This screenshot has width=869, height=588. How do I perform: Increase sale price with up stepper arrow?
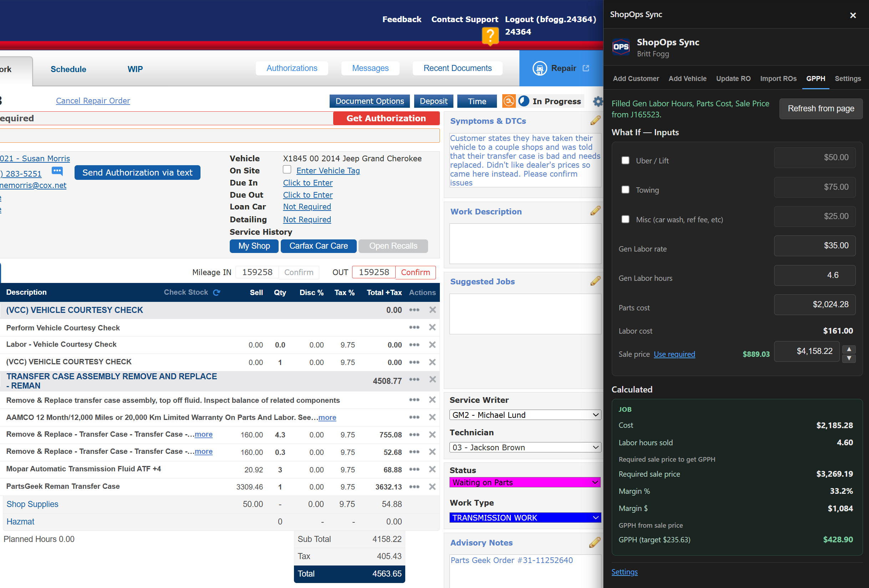click(x=849, y=349)
